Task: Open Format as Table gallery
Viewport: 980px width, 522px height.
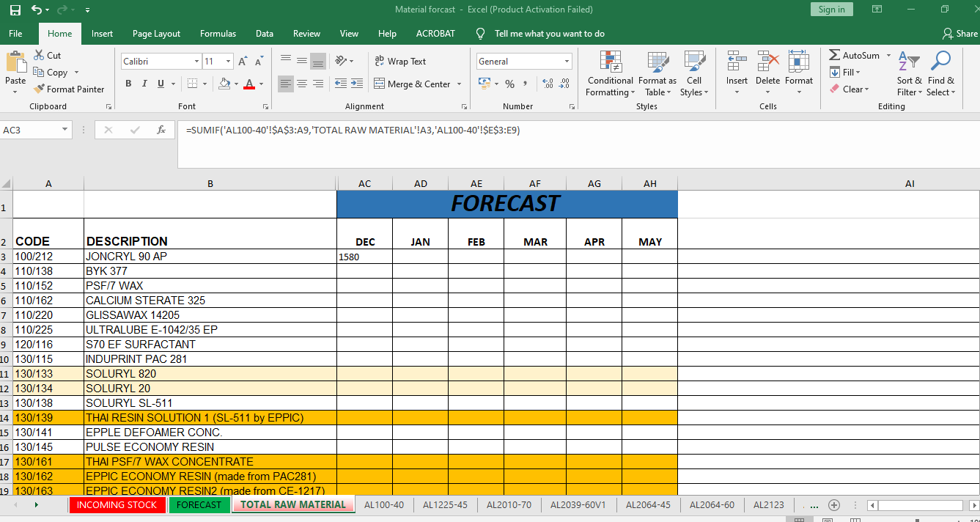Action: tap(657, 73)
